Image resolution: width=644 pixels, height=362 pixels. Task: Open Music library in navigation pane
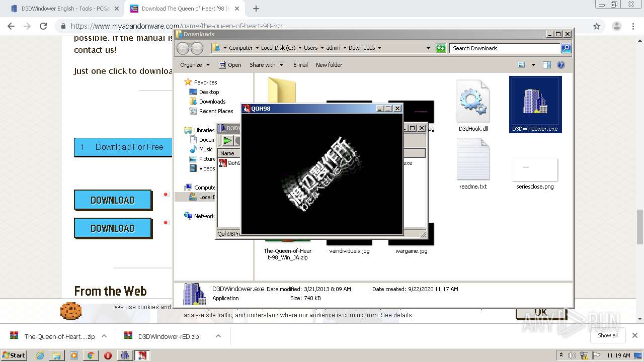[201, 149]
